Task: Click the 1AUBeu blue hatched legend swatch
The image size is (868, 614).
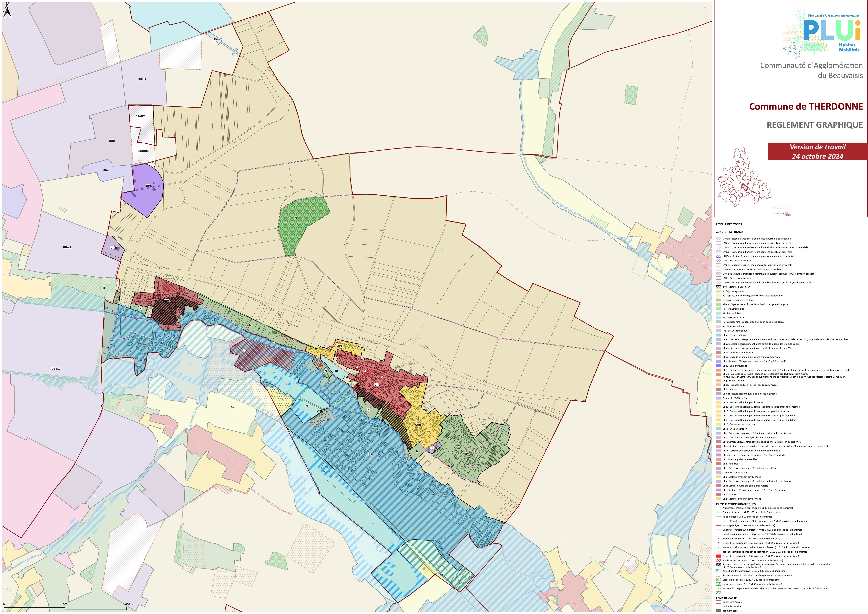Action: (x=718, y=256)
